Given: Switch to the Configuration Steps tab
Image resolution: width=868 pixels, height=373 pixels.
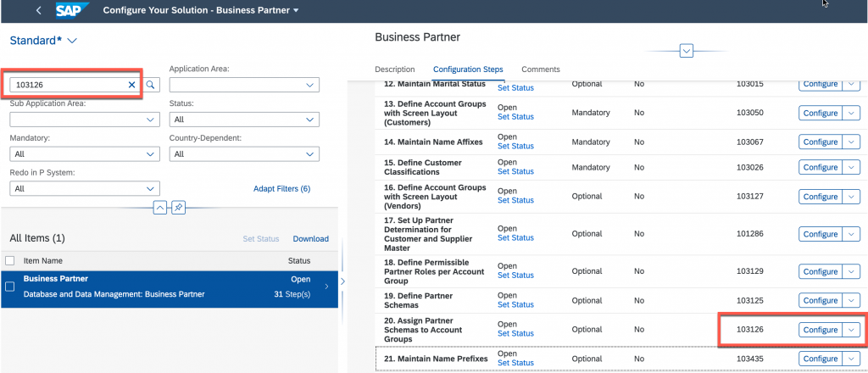Looking at the screenshot, I should pyautogui.click(x=468, y=70).
